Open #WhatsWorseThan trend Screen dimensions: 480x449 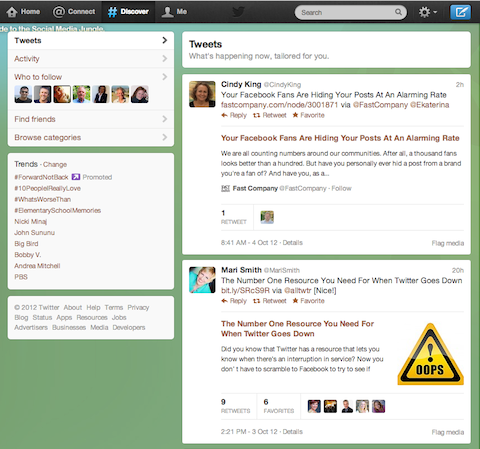tap(43, 199)
